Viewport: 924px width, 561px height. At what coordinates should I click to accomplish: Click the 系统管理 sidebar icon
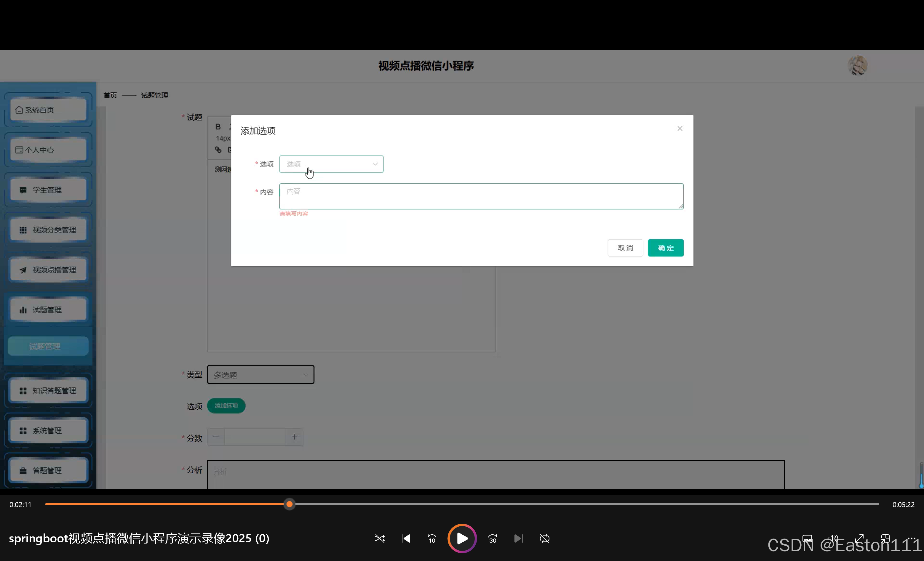pyautogui.click(x=48, y=430)
